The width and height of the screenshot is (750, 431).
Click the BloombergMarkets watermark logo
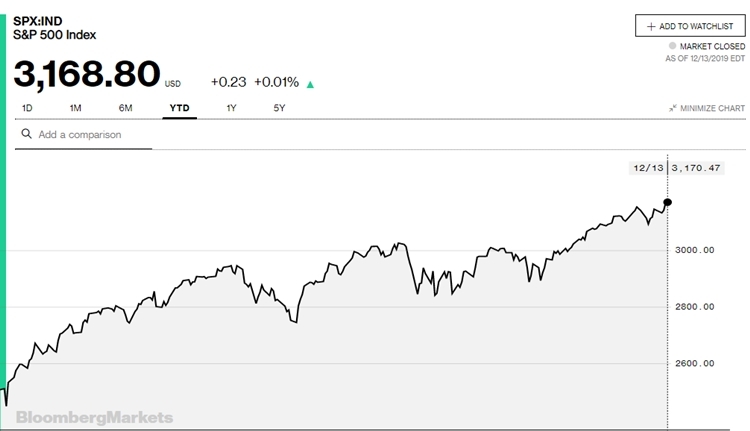point(93,417)
